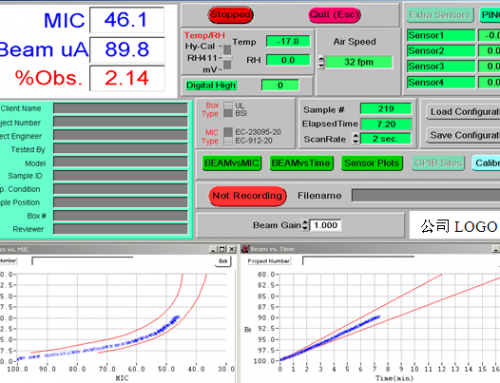Toggle the Box Type UL/BSI switch
The image size is (500, 383).
(x=228, y=110)
